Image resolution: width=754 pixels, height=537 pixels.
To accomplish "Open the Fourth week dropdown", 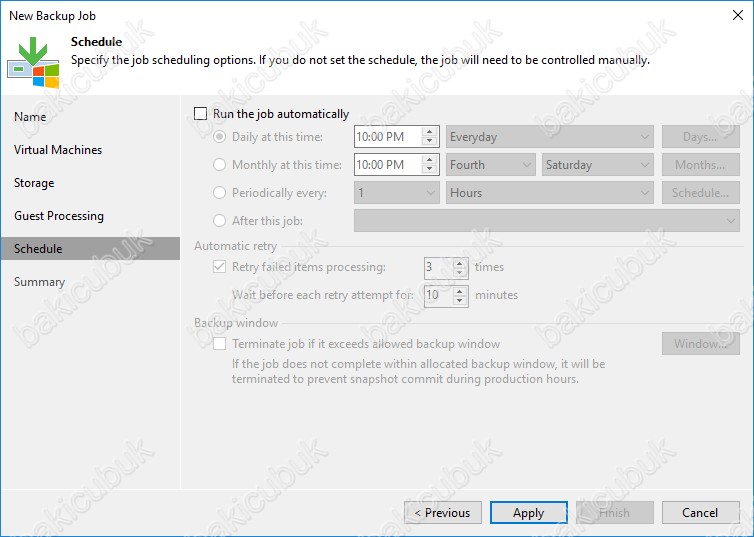I will (490, 165).
